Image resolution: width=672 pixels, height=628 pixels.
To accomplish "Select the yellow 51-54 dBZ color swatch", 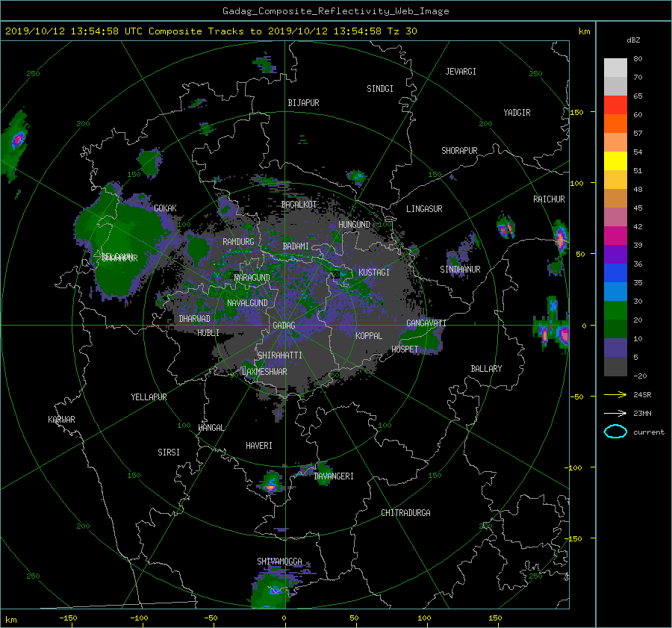I will 615,161.
